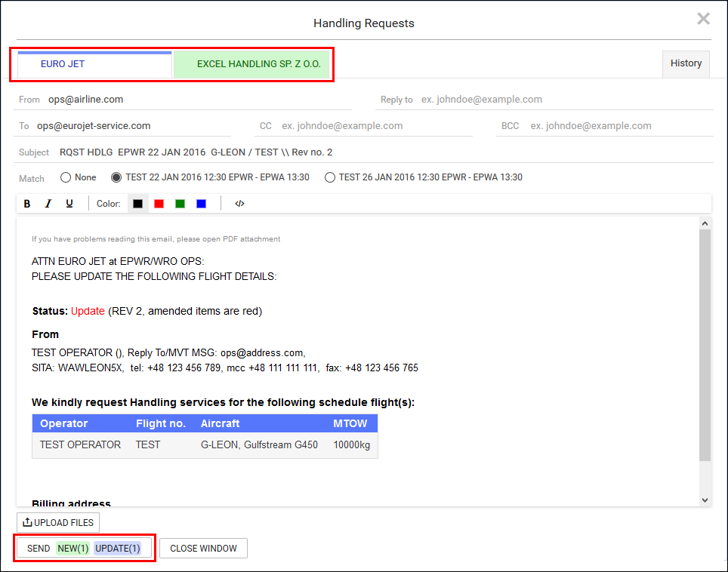Click the 'MTOW' column header
The image size is (728, 572).
350,423
